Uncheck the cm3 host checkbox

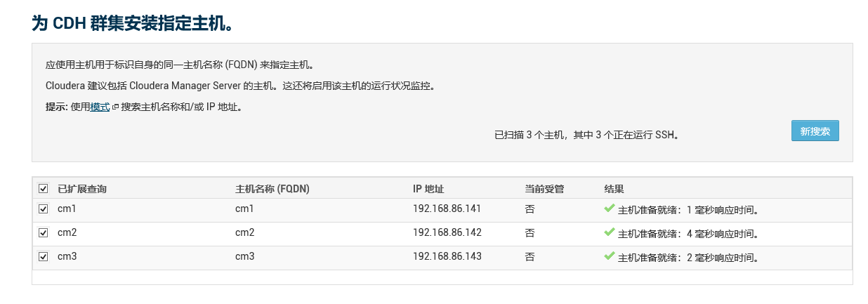[44, 257]
